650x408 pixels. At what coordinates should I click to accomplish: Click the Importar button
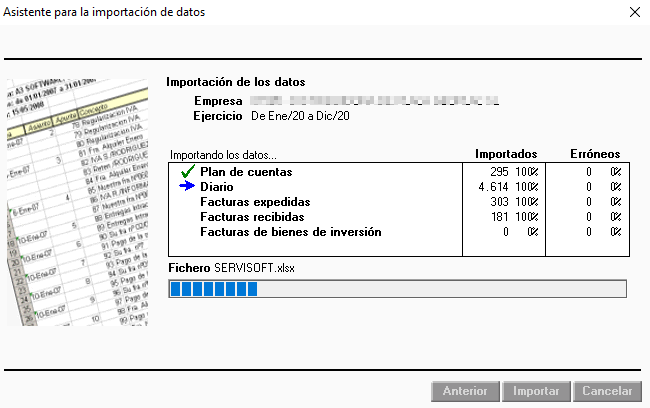pyautogui.click(x=536, y=391)
